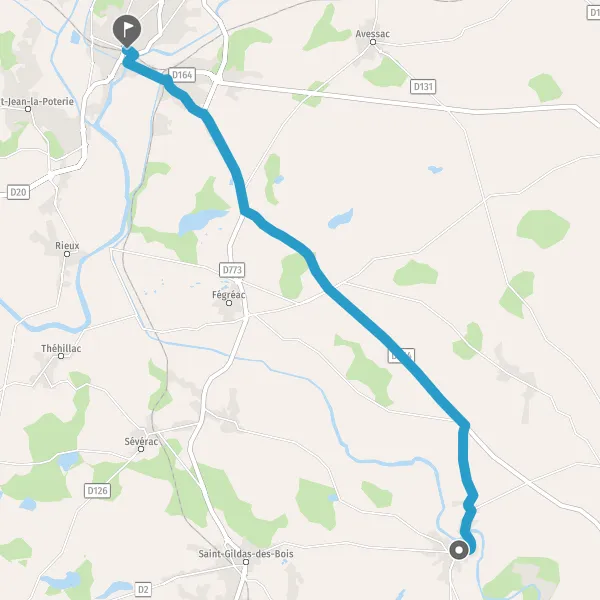Select the Rieux town label
The image size is (600, 600).
pyautogui.click(x=67, y=245)
